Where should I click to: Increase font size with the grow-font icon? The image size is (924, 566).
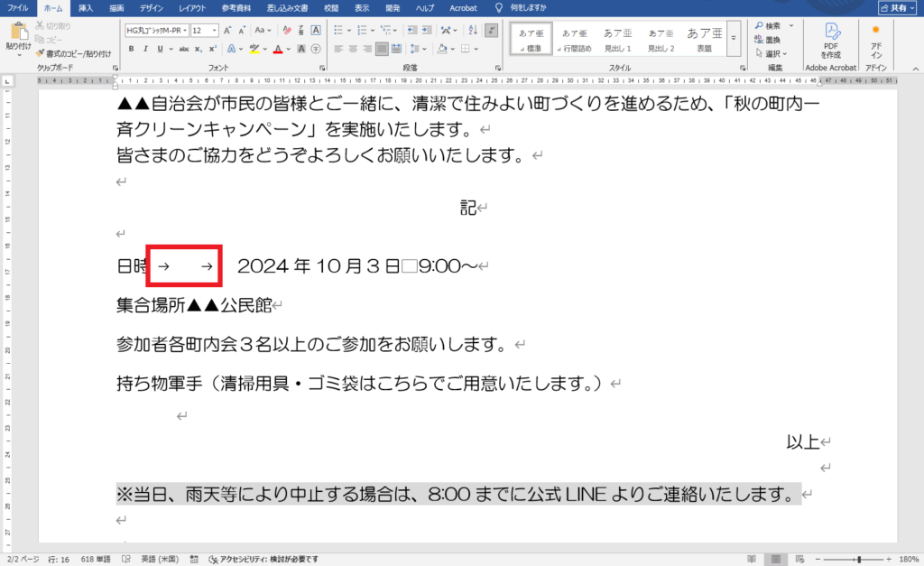click(228, 30)
